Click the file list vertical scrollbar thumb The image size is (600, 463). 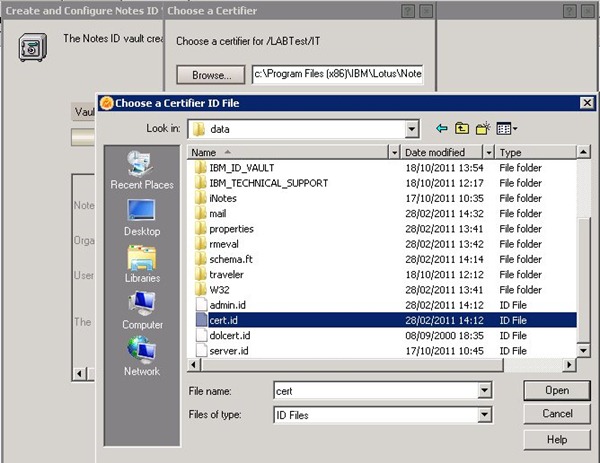tap(583, 279)
